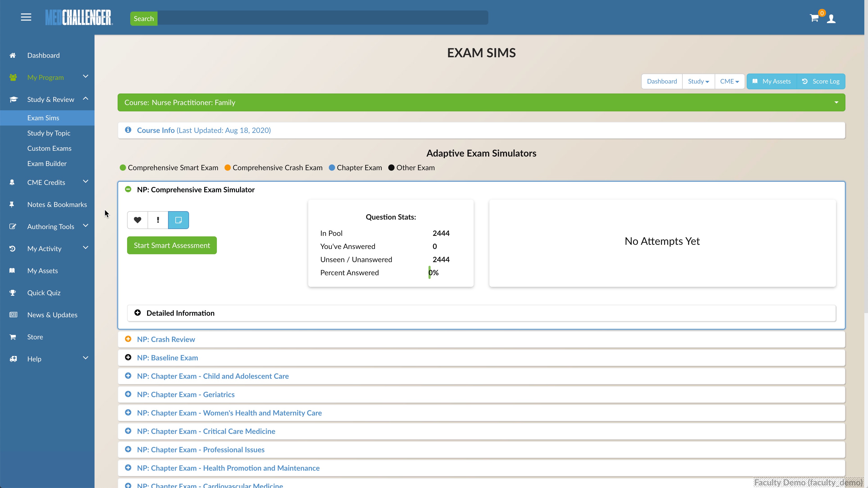This screenshot has width=868, height=488.
Task: Toggle the heart favorite button
Action: coord(138,220)
